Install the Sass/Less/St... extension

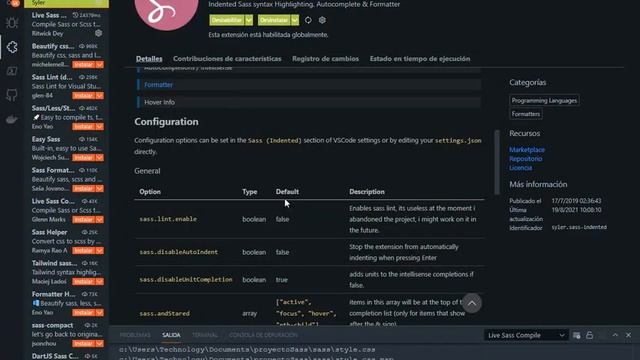84,127
